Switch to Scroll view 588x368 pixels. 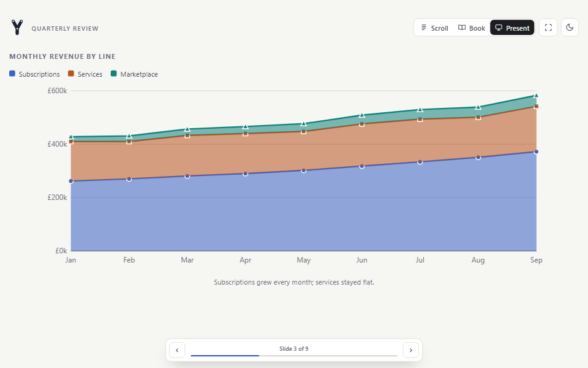(x=434, y=28)
